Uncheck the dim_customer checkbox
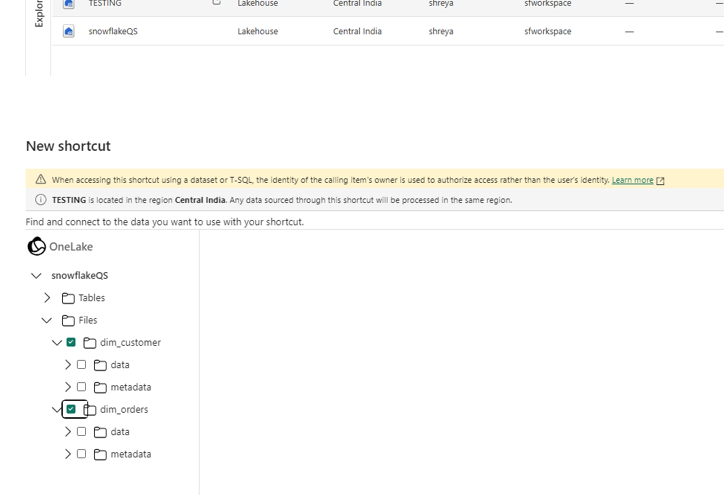Image resolution: width=724 pixels, height=495 pixels. pos(71,342)
